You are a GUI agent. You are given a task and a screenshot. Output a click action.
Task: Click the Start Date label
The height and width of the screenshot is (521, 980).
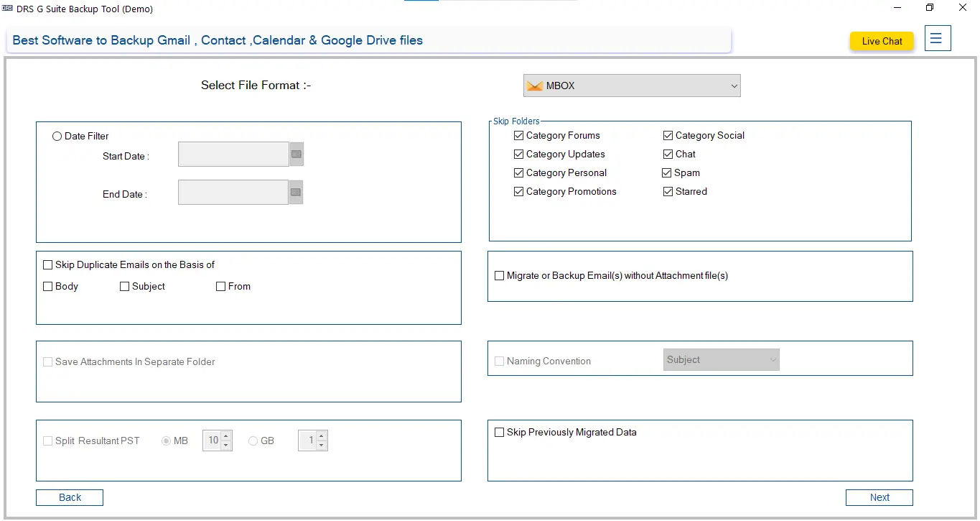tap(126, 156)
